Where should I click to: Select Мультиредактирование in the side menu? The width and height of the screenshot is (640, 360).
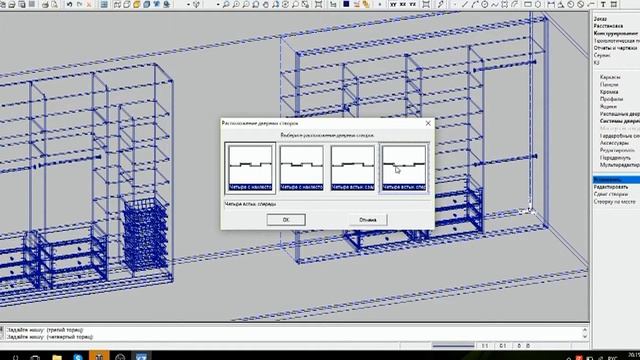(x=620, y=165)
